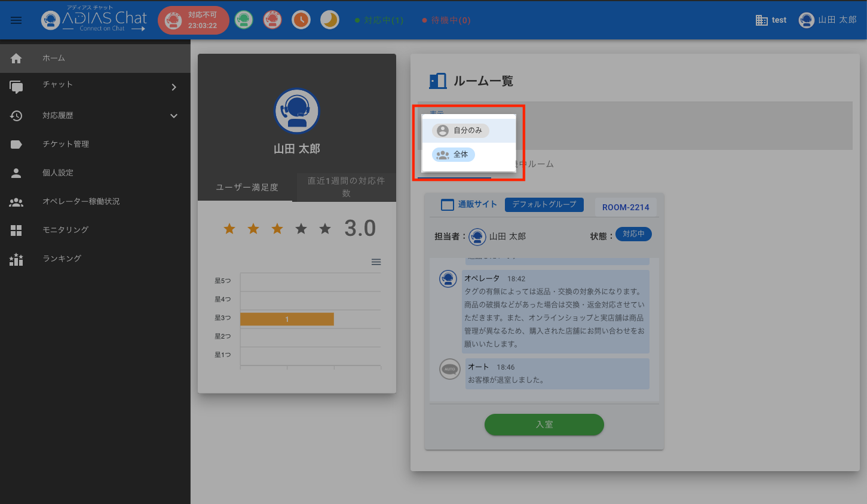867x504 pixels.
Task: Open ランキング icon in sidebar
Action: (x=16, y=259)
